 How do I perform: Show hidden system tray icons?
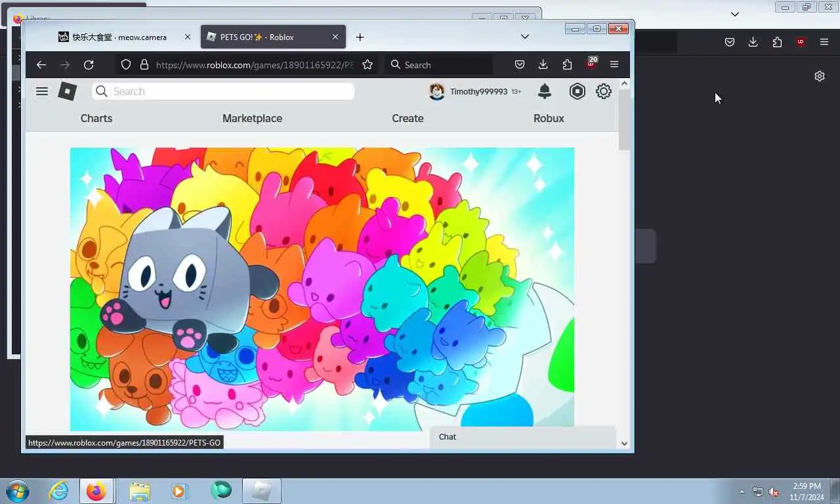pos(742,492)
